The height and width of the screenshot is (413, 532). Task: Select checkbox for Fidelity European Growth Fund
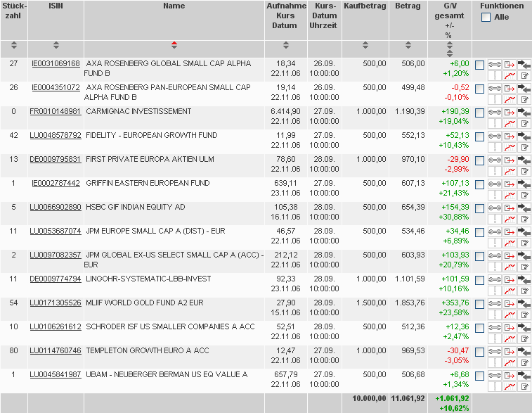pos(479,137)
